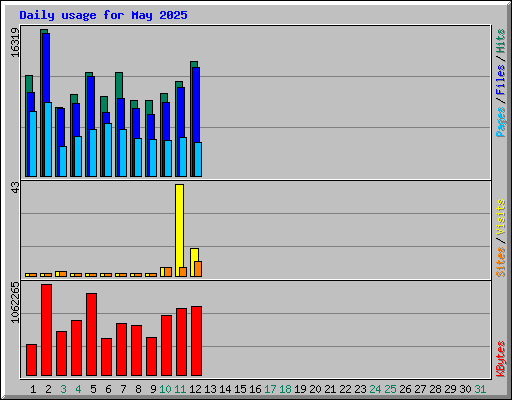The width and height of the screenshot is (512, 400).
Task: Click day 6 on the x-axis
Action: [x=108, y=389]
